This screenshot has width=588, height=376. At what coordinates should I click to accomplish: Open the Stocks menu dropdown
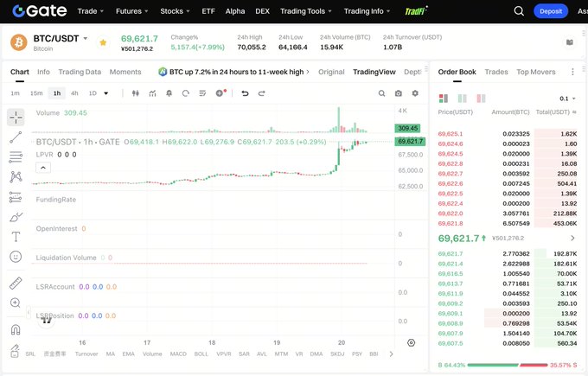coord(176,11)
